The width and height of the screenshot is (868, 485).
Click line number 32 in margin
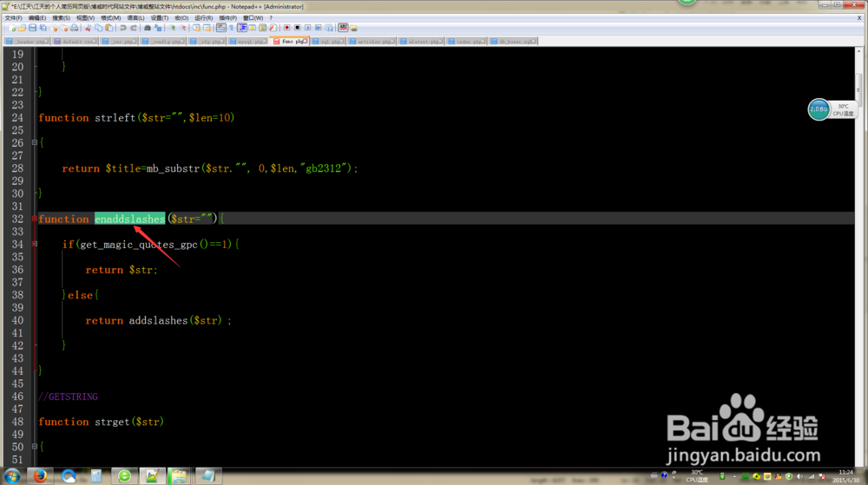17,219
